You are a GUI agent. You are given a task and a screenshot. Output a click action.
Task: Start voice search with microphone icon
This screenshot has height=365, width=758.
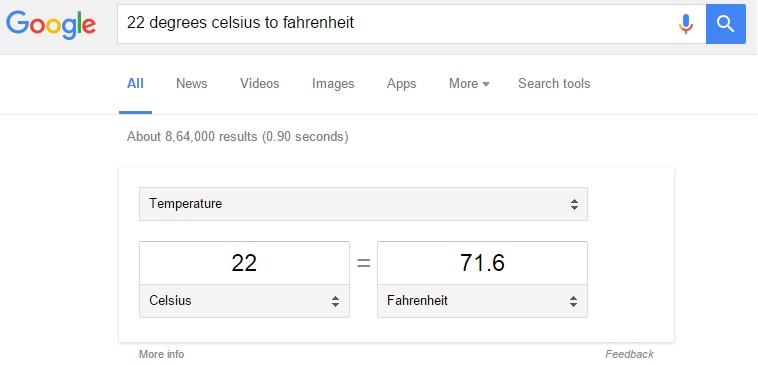point(685,24)
